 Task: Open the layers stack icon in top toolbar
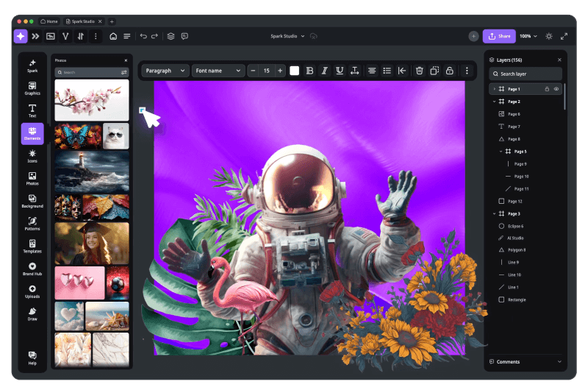click(171, 36)
